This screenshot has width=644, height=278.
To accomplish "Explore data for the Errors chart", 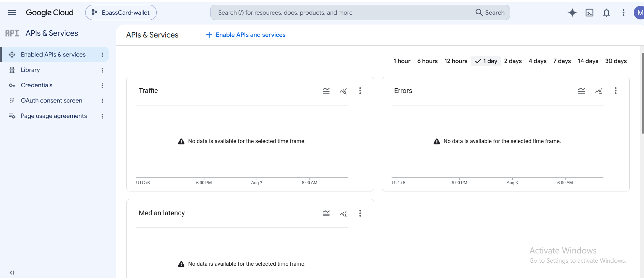I will [599, 91].
